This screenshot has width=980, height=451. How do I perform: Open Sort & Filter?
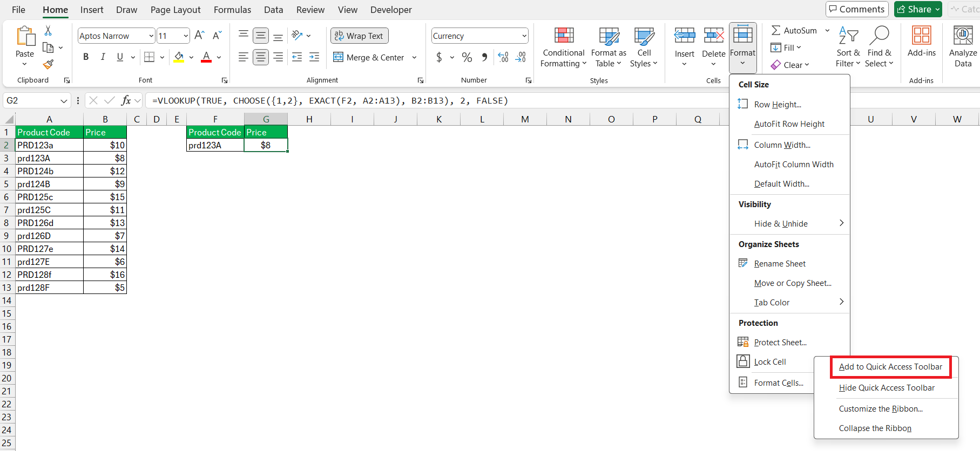[848, 47]
